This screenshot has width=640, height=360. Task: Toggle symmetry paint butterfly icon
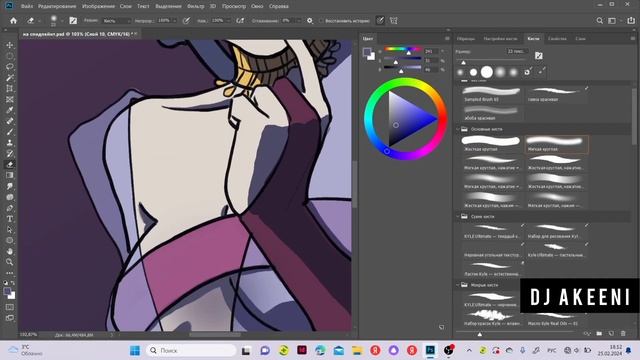click(393, 20)
